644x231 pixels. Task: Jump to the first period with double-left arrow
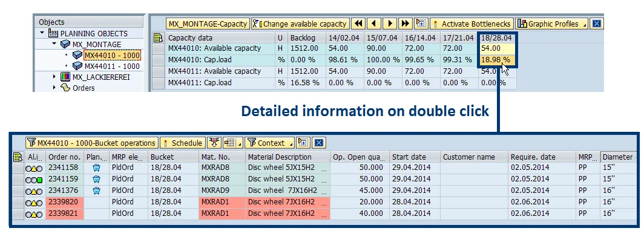coord(358,24)
